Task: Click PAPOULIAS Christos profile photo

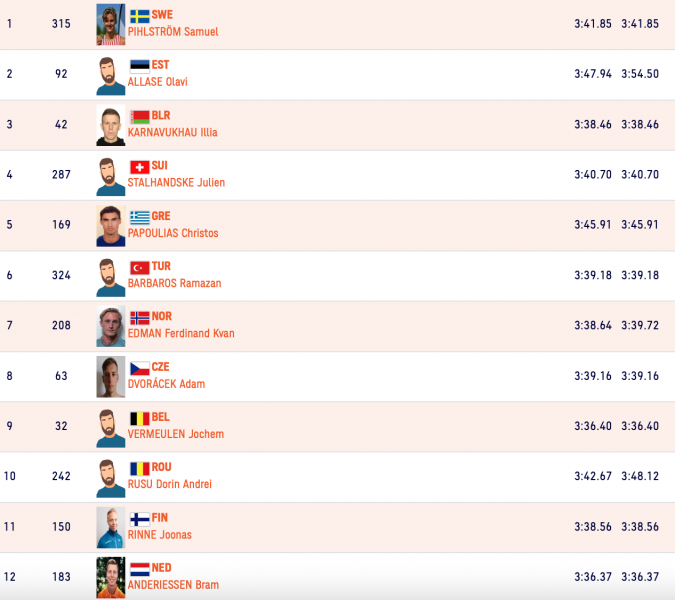Action: click(x=111, y=226)
